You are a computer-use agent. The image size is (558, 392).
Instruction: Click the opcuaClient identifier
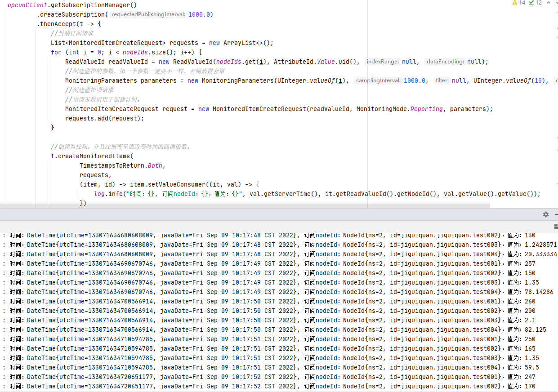pyautogui.click(x=27, y=5)
